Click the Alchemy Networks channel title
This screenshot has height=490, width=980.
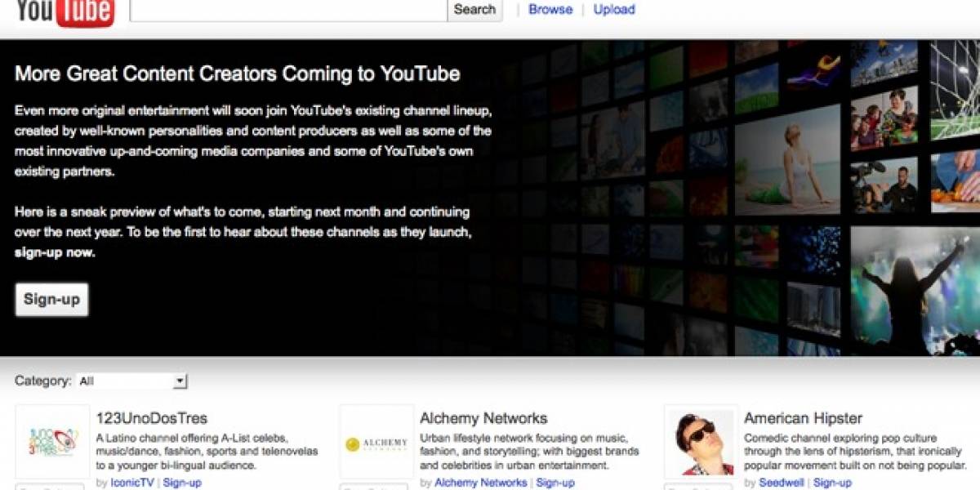483,419
